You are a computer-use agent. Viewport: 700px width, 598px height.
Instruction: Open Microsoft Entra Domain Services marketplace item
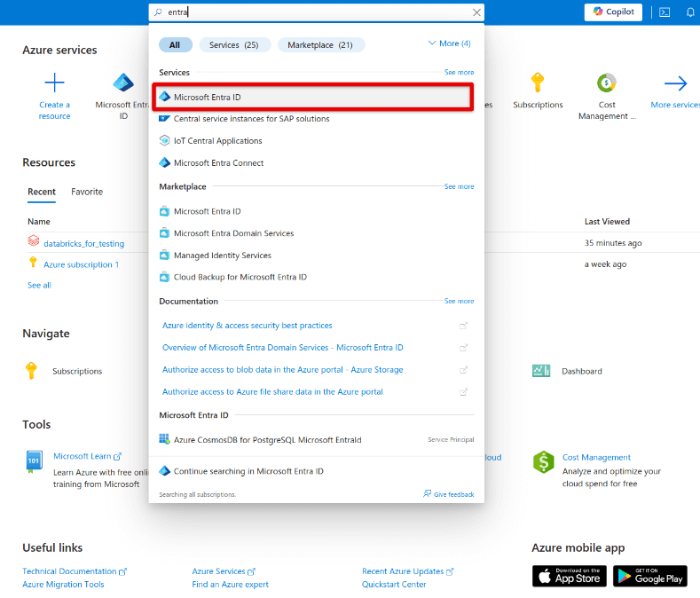tap(226, 233)
